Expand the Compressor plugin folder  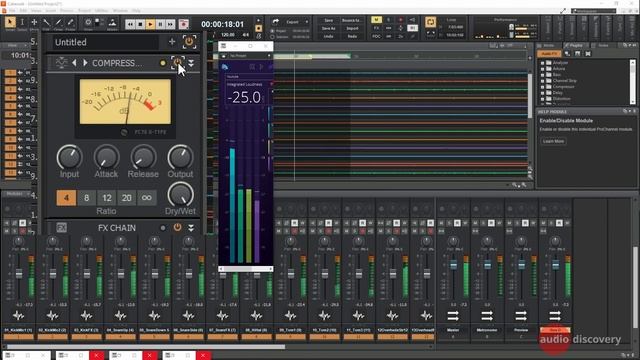coord(542,87)
